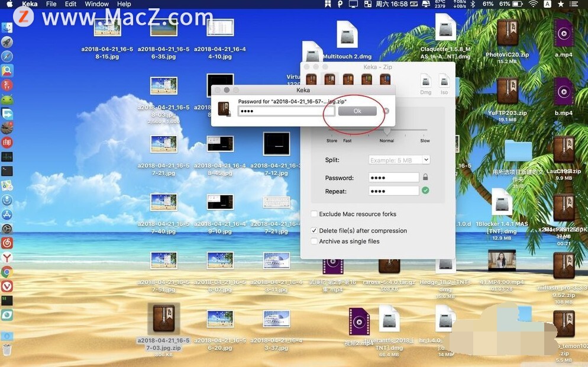Click the date and time 周六 16:58
Viewport: 588px width, 367px height.
392,4
